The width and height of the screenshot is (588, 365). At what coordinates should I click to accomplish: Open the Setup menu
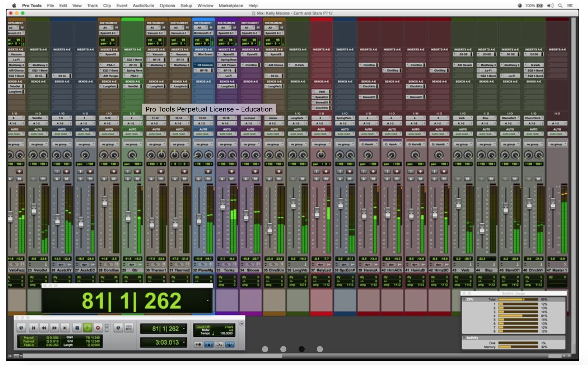[186, 5]
